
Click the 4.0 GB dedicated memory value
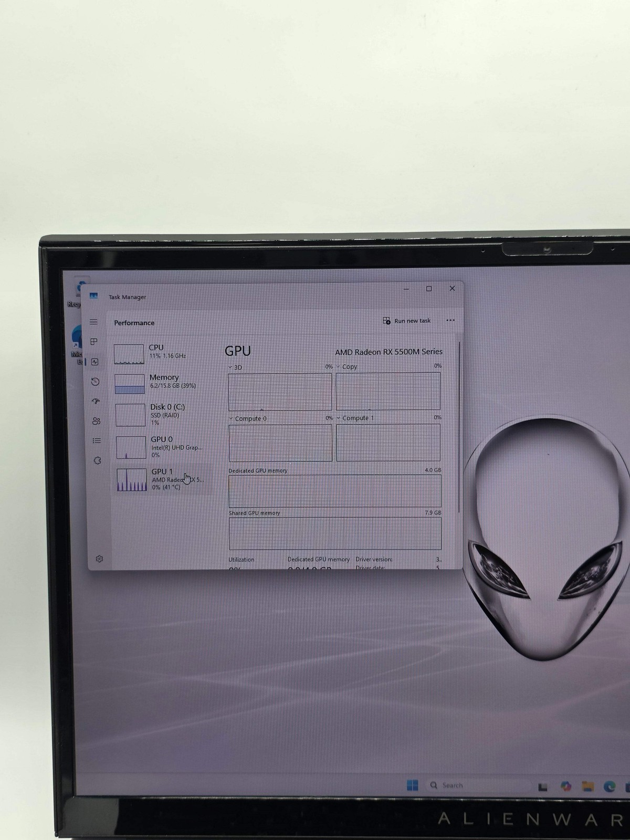[x=433, y=470]
